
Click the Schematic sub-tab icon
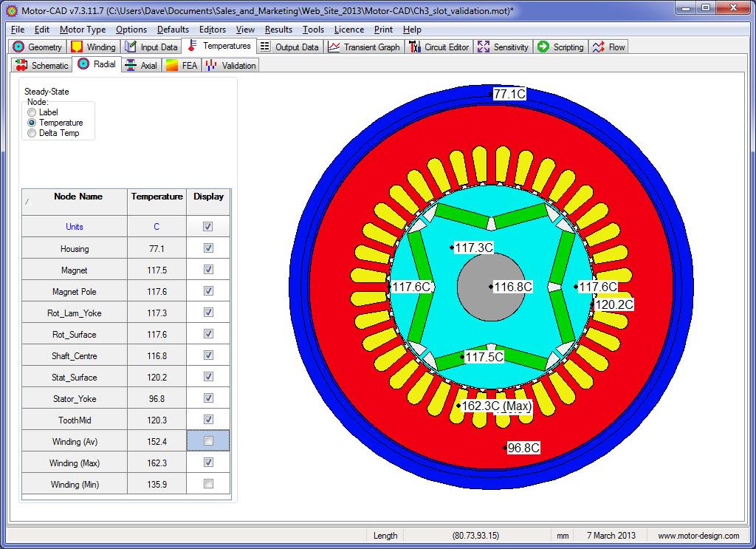tap(21, 65)
